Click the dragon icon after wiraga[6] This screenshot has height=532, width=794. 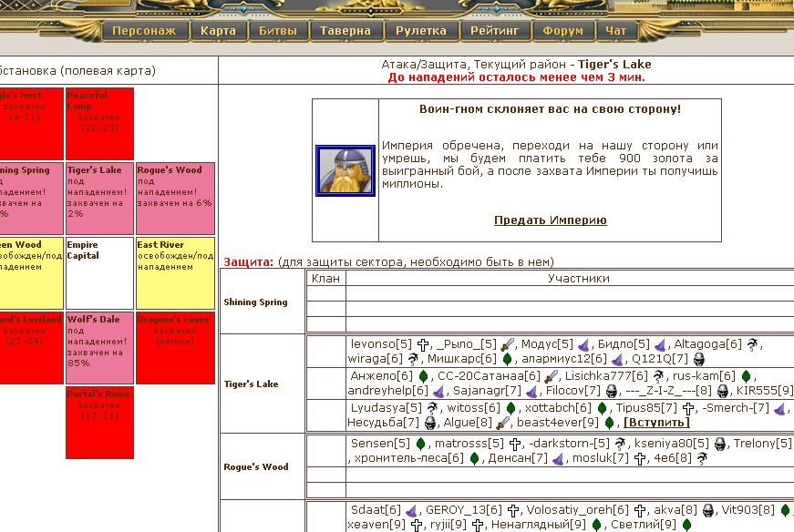[413, 359]
